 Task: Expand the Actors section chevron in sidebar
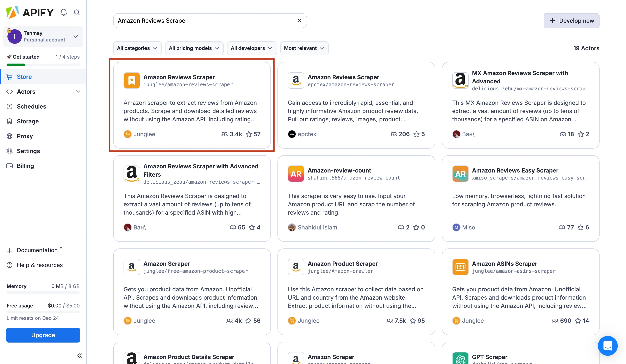(78, 92)
